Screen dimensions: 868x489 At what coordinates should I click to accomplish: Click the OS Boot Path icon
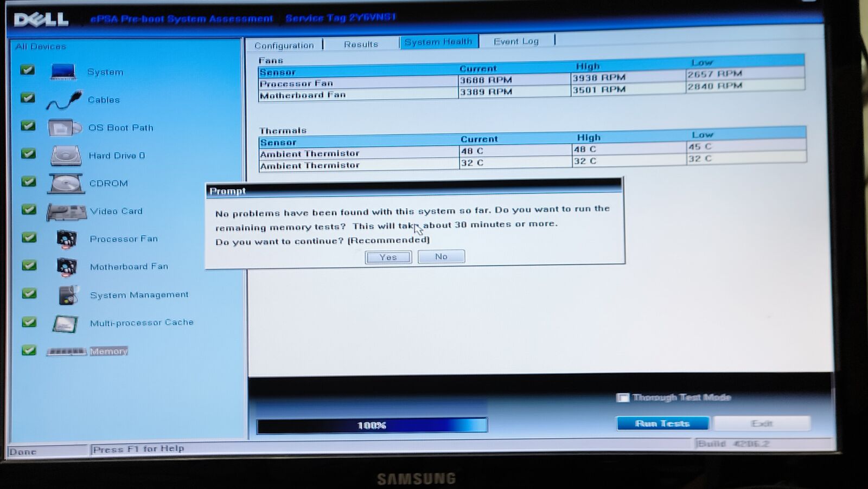coord(64,128)
